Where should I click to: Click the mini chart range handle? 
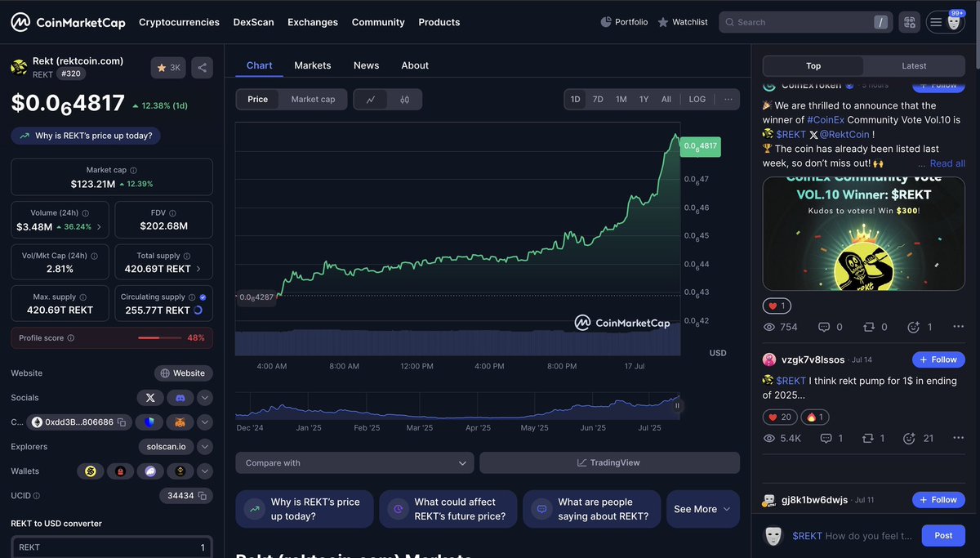676,405
